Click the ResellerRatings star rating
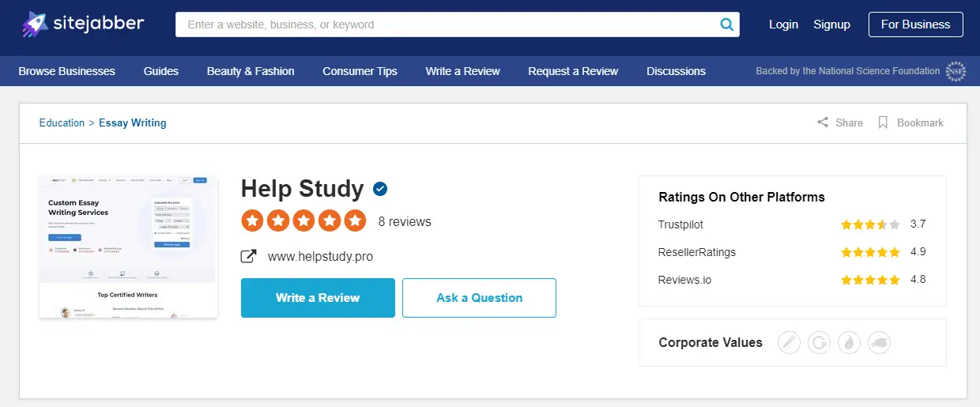980x407 pixels. point(870,252)
